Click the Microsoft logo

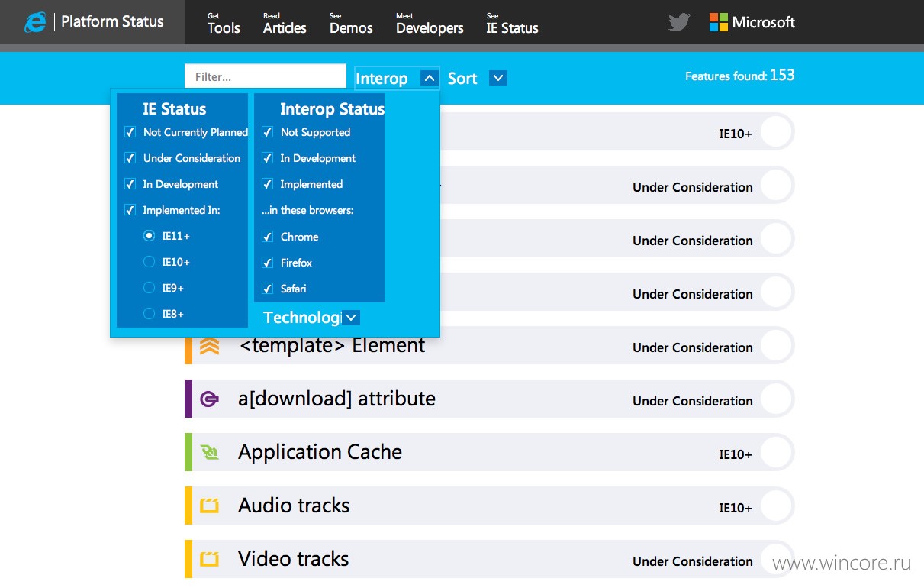(x=752, y=22)
